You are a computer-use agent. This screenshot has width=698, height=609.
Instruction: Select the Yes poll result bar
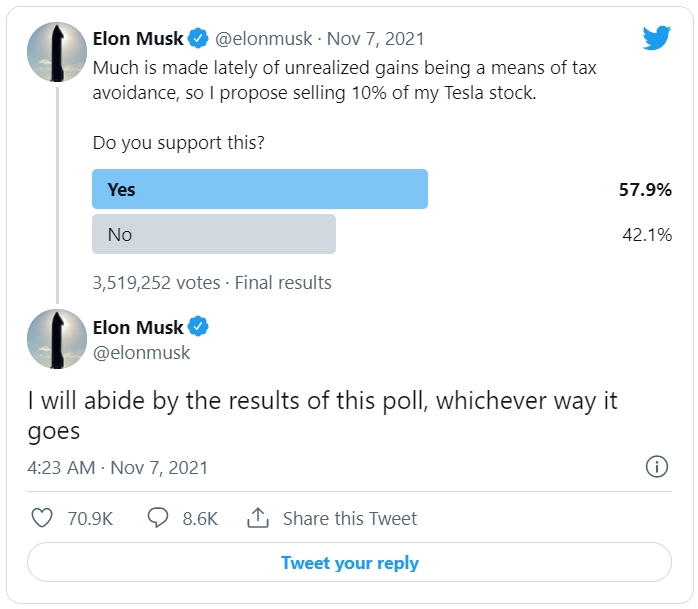click(260, 189)
